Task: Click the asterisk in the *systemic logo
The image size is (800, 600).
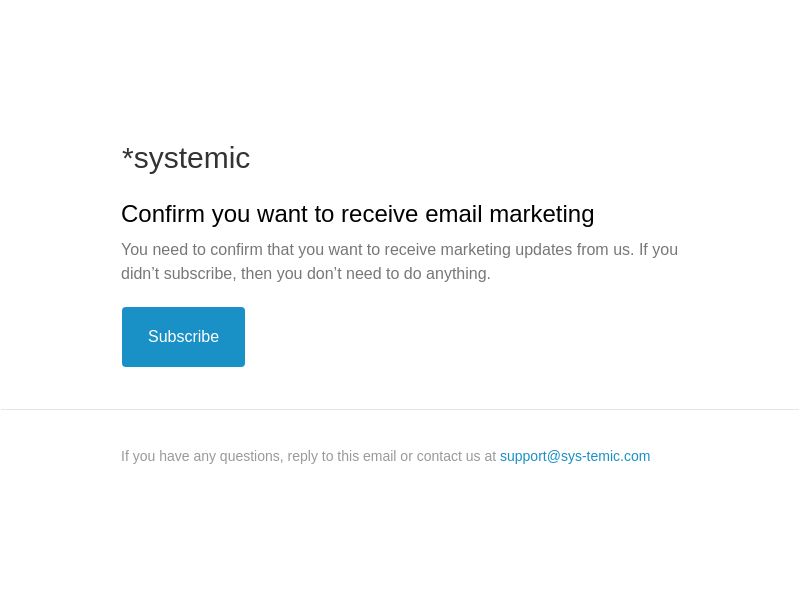Action: [x=127, y=156]
